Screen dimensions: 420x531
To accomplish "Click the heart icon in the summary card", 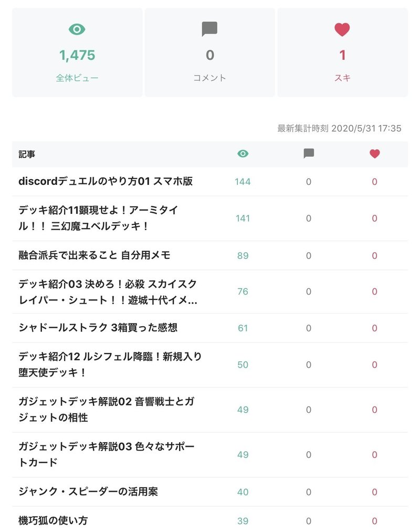I will [x=342, y=29].
